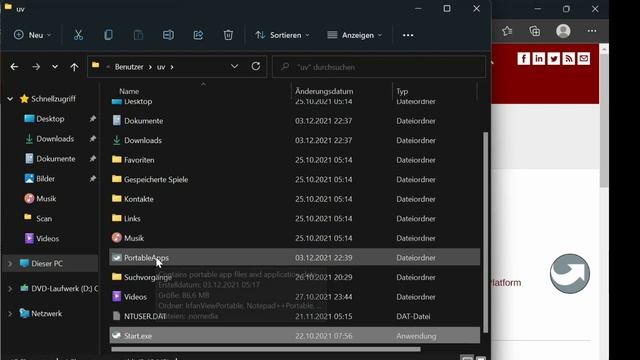Click the RSS feed icon in browser window

click(x=569, y=58)
